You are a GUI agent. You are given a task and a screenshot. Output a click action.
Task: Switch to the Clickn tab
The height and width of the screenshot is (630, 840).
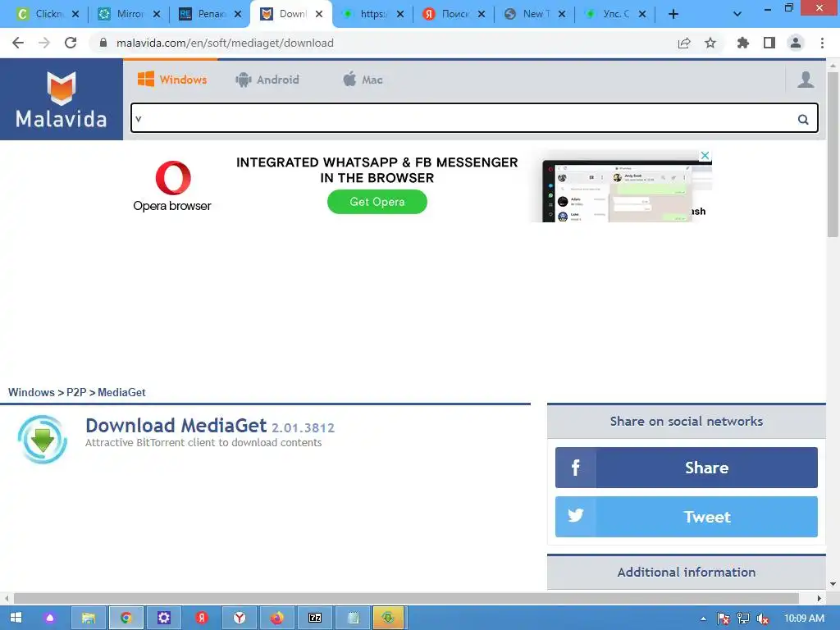[47, 14]
